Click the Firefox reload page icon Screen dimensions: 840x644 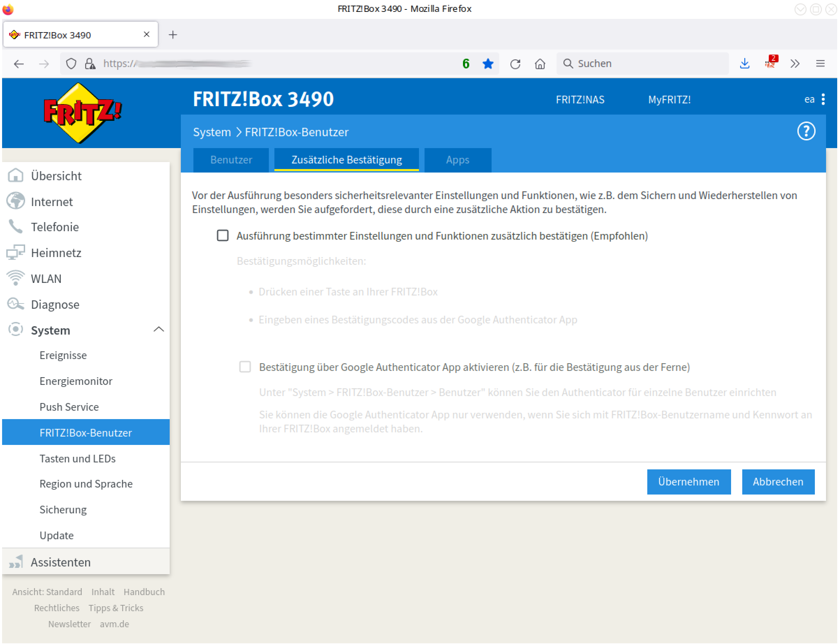click(x=515, y=64)
